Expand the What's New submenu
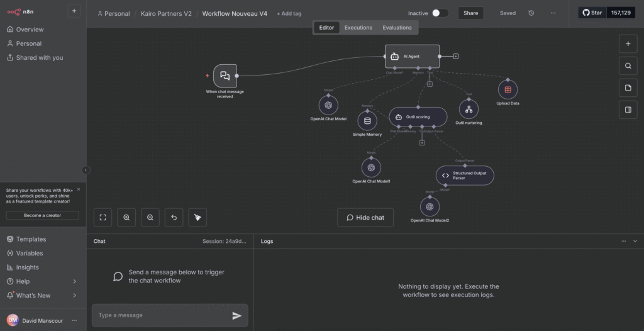 click(75, 295)
